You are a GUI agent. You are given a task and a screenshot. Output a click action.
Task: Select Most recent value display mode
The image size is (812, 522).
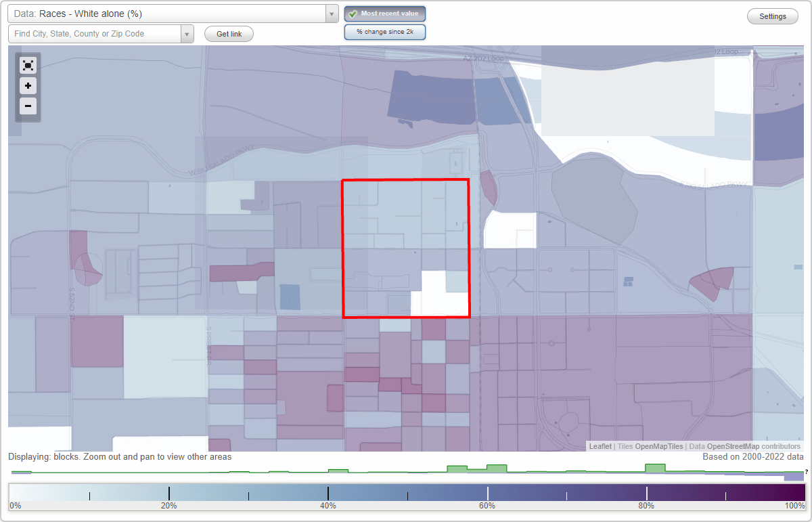[385, 14]
